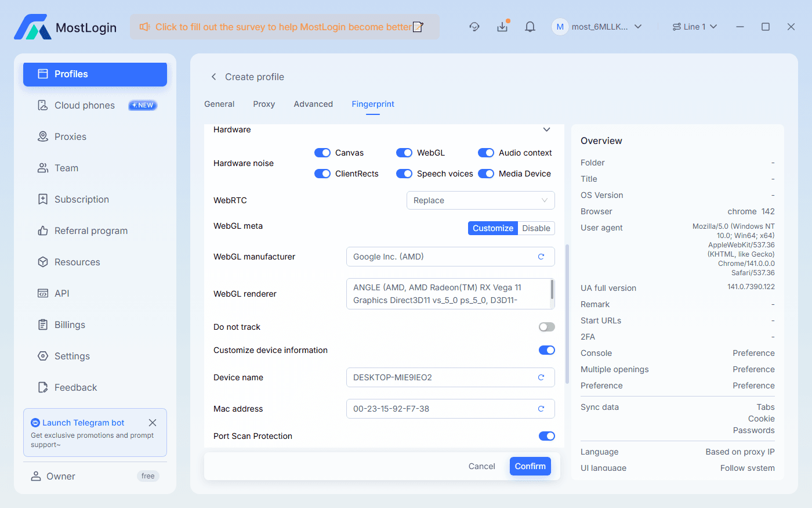812x508 pixels.
Task: Select Disable for WebGL meta
Action: pyautogui.click(x=535, y=228)
